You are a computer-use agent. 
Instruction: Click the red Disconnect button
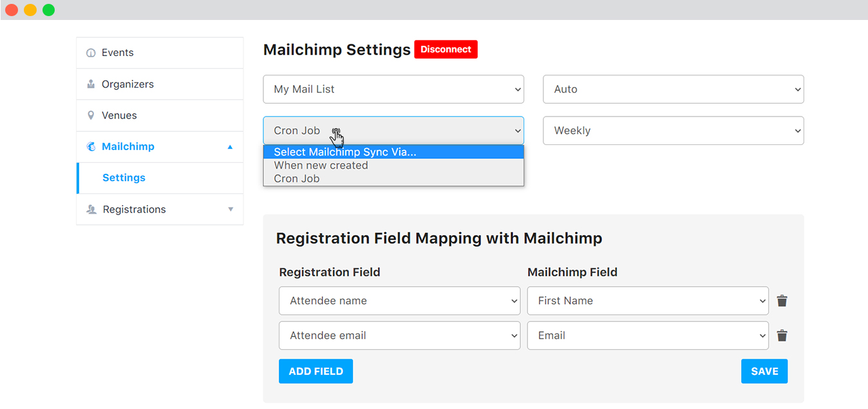(446, 50)
